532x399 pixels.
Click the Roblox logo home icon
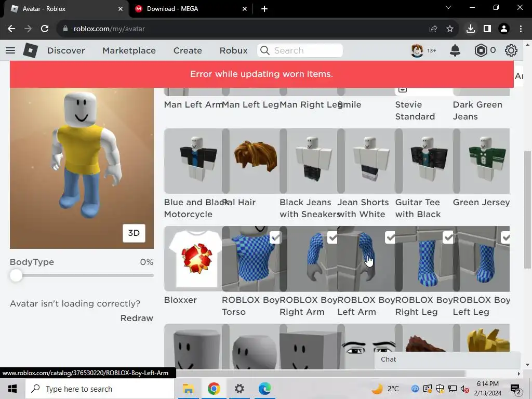[30, 50]
